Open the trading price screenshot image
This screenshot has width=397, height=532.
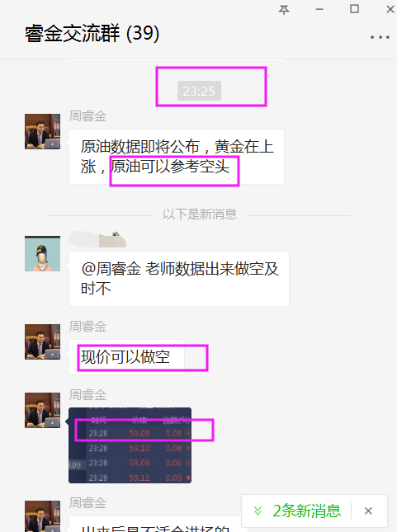tap(130, 445)
